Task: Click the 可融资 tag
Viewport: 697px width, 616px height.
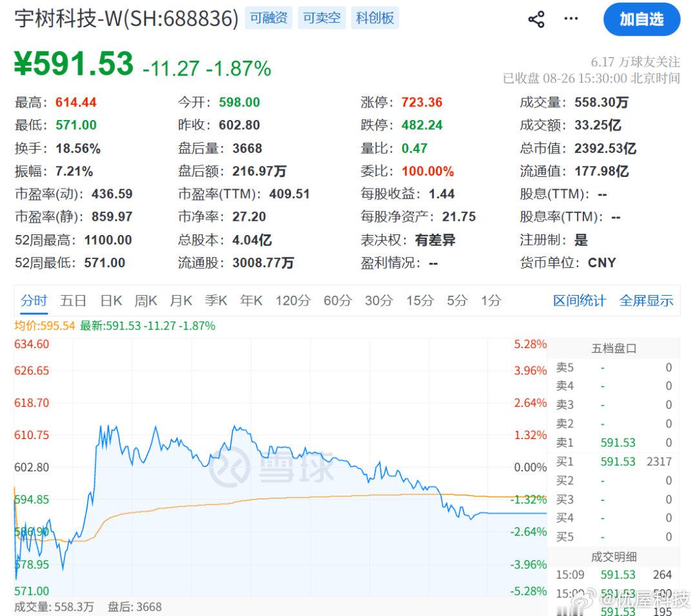Action: [x=268, y=18]
